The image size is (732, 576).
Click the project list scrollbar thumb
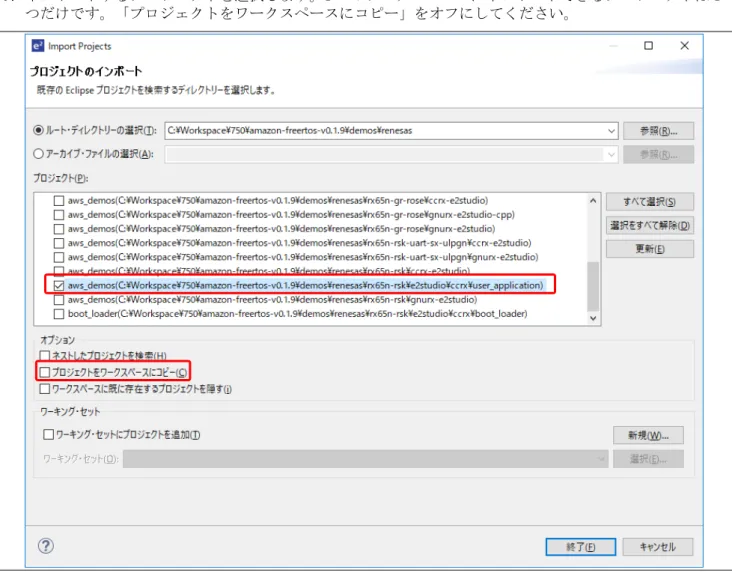[593, 286]
